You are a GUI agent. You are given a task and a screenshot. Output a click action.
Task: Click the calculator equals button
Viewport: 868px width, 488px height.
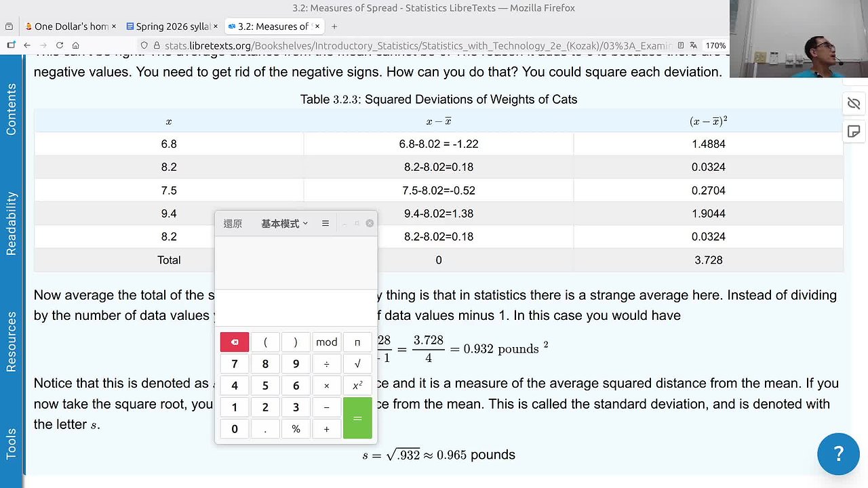357,418
